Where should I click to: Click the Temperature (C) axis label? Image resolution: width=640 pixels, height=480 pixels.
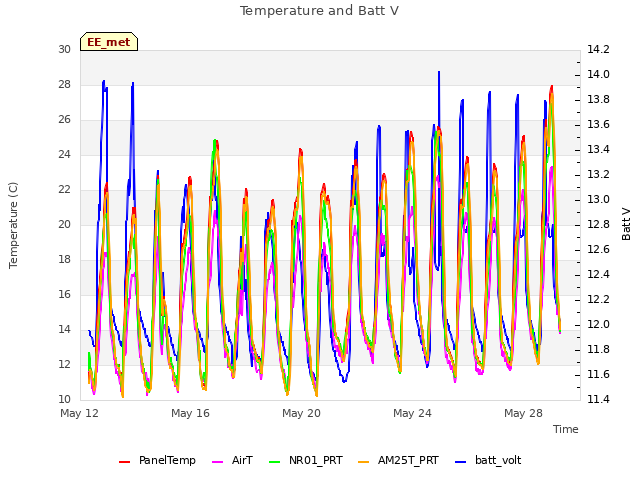13,225
